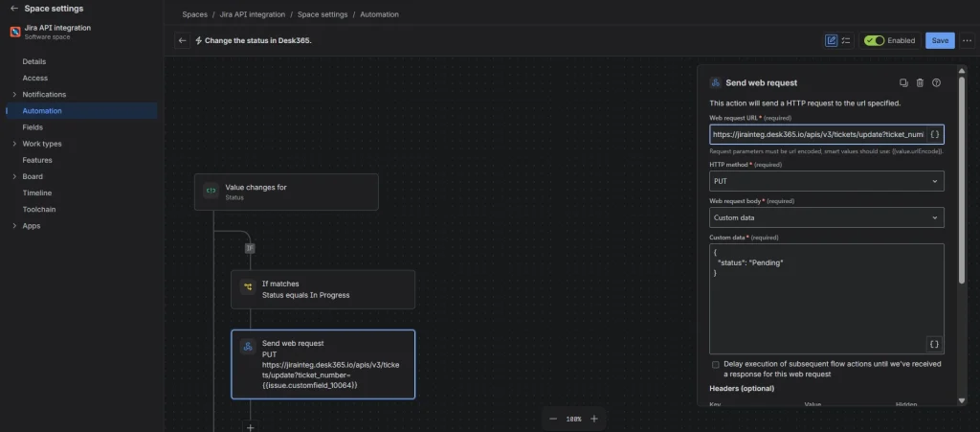Viewport: 980px width, 432px height.
Task: Select Automation in the sidebar
Action: coord(81,111)
